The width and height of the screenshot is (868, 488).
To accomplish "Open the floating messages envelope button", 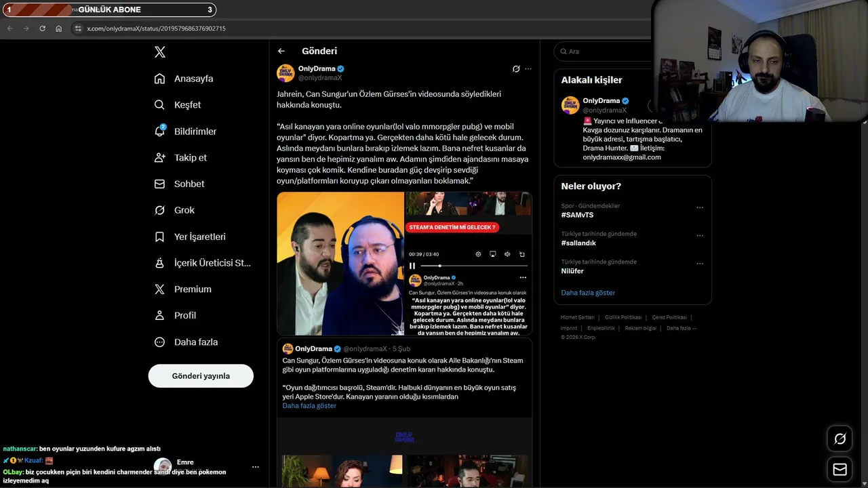I will [840, 469].
